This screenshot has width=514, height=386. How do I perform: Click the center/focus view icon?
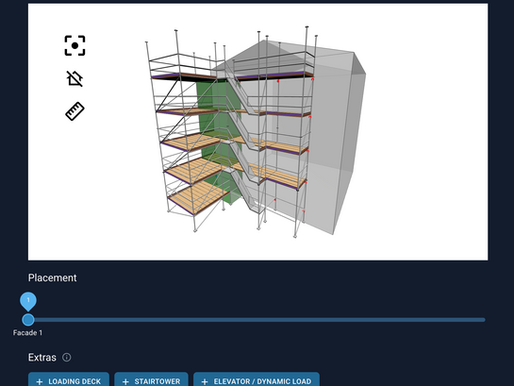coord(75,45)
